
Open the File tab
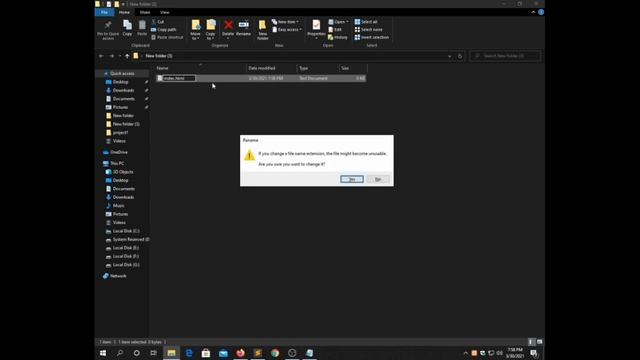coord(104,12)
